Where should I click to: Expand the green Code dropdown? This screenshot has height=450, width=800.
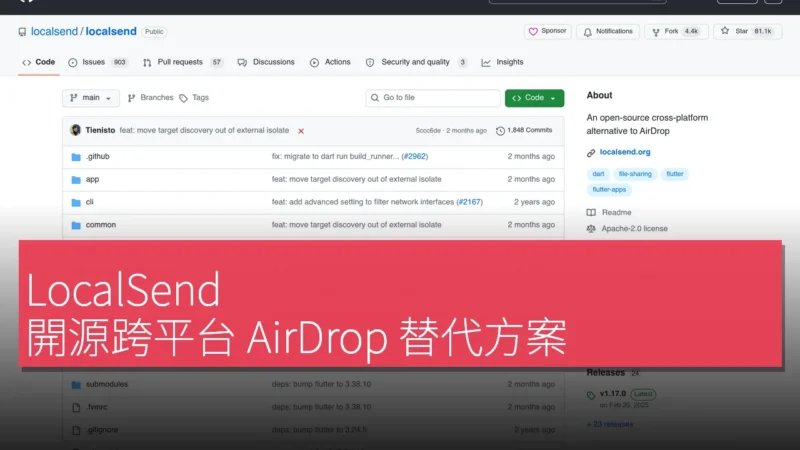534,97
